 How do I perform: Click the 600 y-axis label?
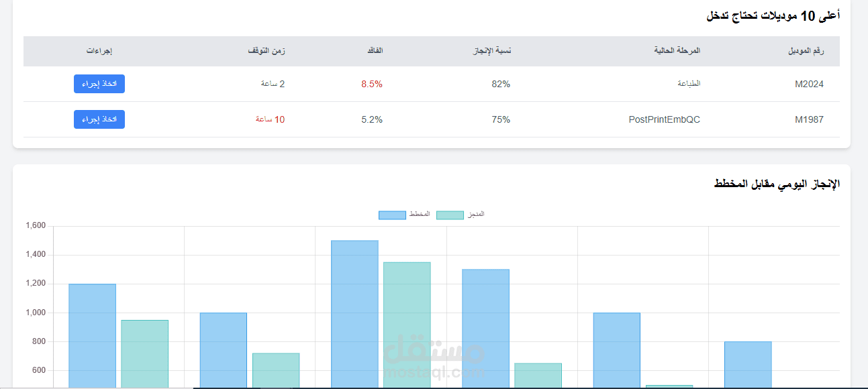[x=40, y=370]
